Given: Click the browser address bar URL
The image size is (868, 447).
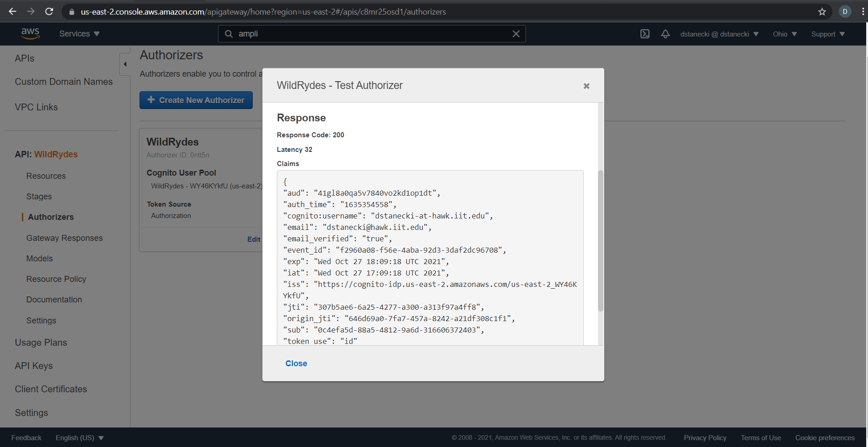Looking at the screenshot, I should coord(263,12).
